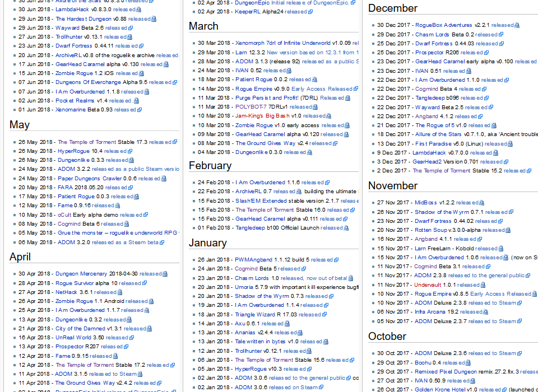Click lock icon for Tangledeep b100 Official Launch
538x392 pixels.
click(346, 228)
